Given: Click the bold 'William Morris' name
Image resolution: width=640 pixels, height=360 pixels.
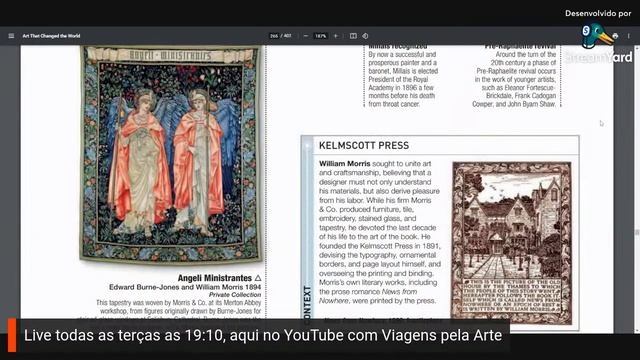Looking at the screenshot, I should (x=344, y=164).
